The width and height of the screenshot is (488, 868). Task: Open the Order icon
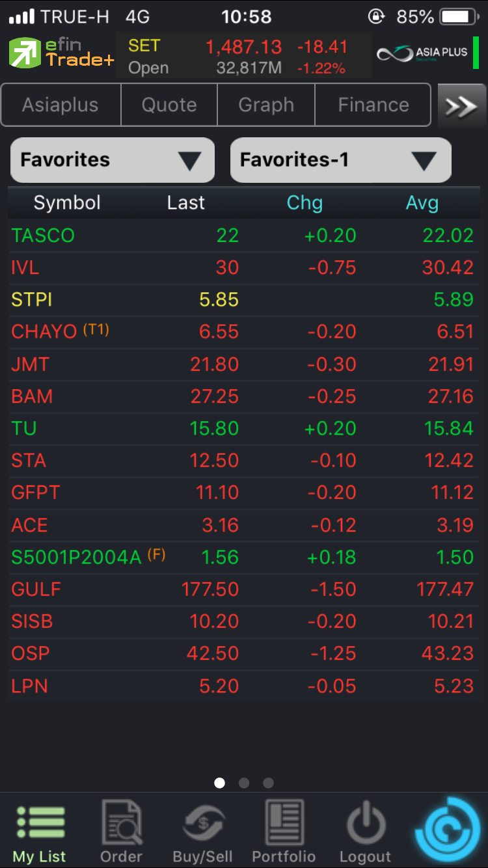[122, 830]
